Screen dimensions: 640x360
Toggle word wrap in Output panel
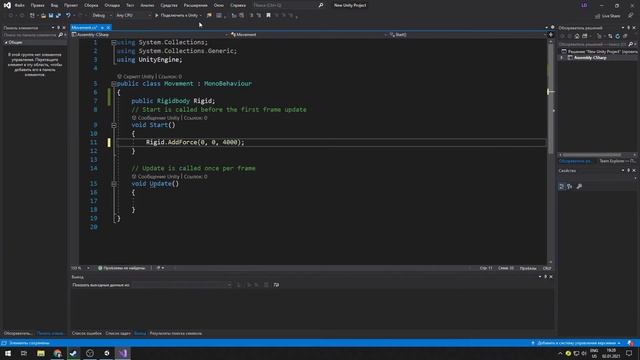pyautogui.click(x=276, y=285)
